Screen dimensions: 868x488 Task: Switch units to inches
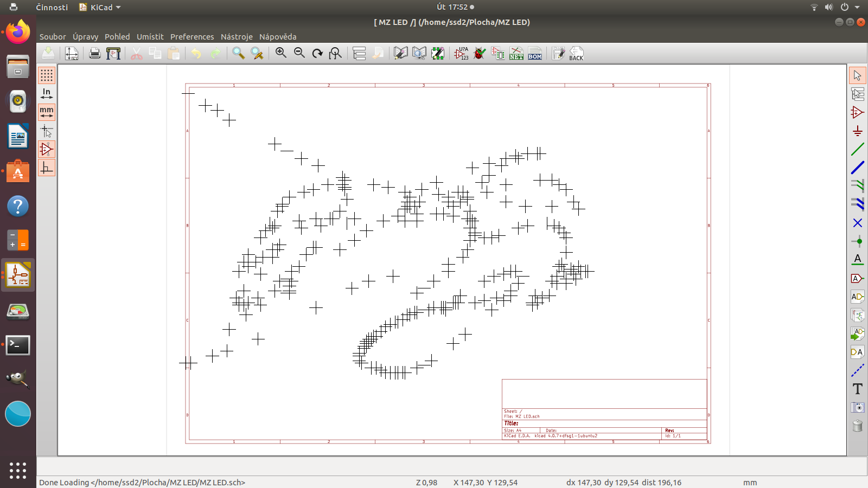pyautogui.click(x=47, y=94)
